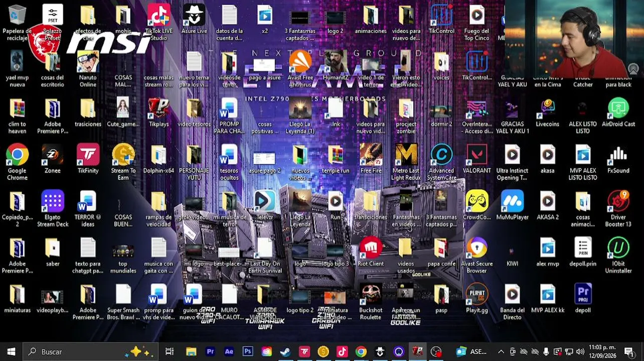Open the videos usados folder
This screenshot has height=361, width=644.
[406, 256]
